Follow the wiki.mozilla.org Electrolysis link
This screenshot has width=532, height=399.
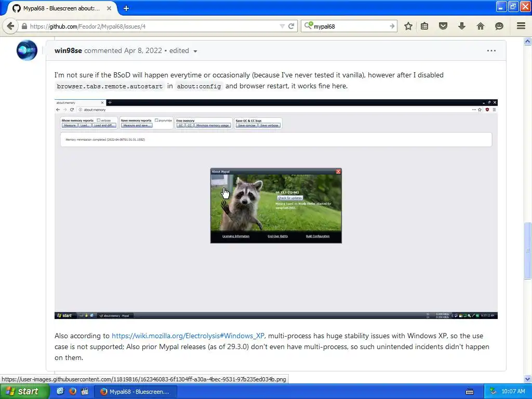click(188, 336)
